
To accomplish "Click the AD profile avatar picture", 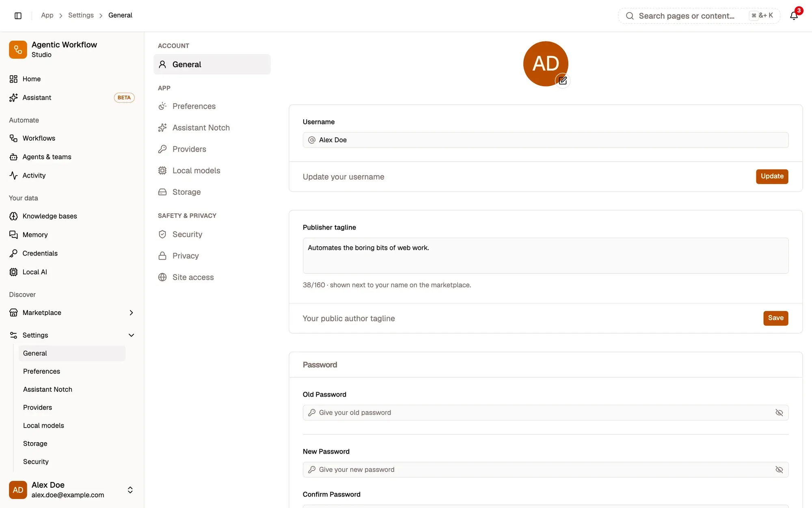I will pos(545,63).
